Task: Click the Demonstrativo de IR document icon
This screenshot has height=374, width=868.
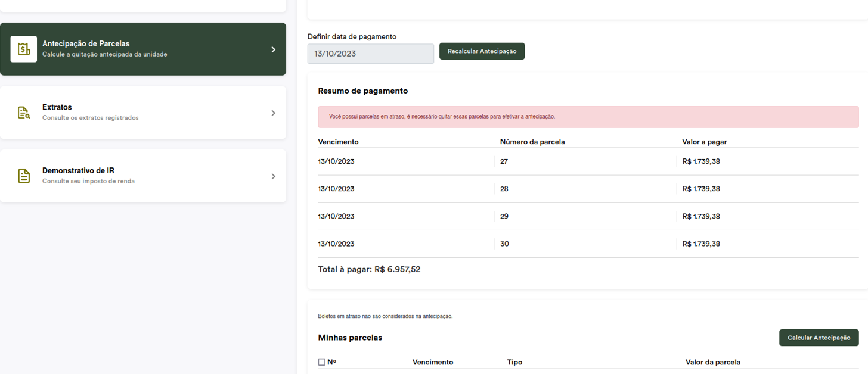Action: [x=24, y=176]
